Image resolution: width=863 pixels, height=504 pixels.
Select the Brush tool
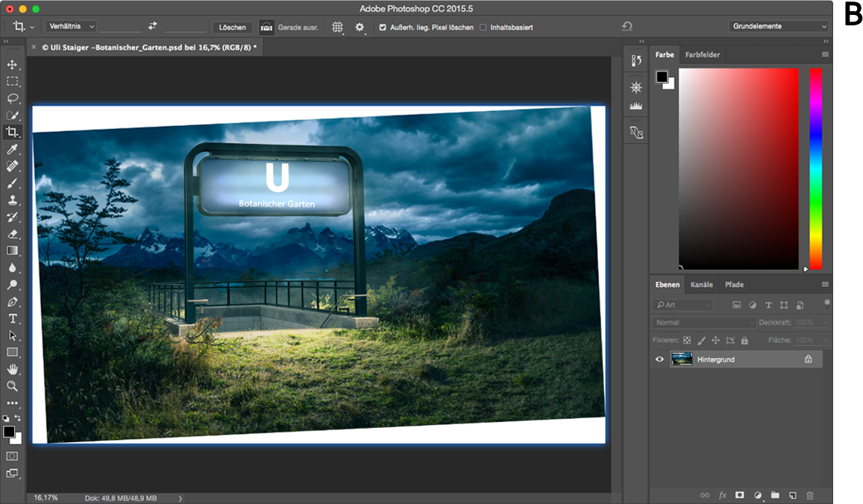(12, 183)
